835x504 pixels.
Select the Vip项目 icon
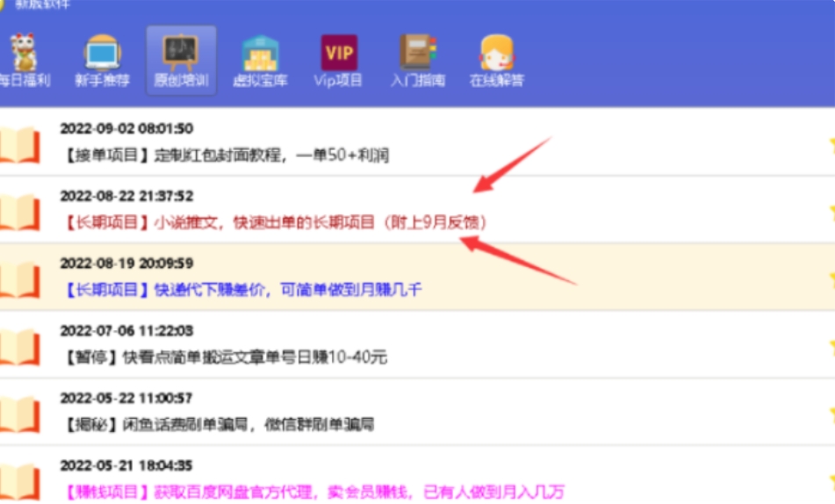(x=338, y=53)
